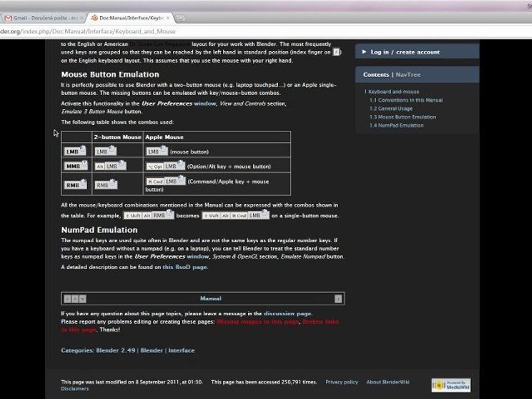This screenshot has height=399, width=532.
Task: Open Privacy policy link
Action: (342, 382)
